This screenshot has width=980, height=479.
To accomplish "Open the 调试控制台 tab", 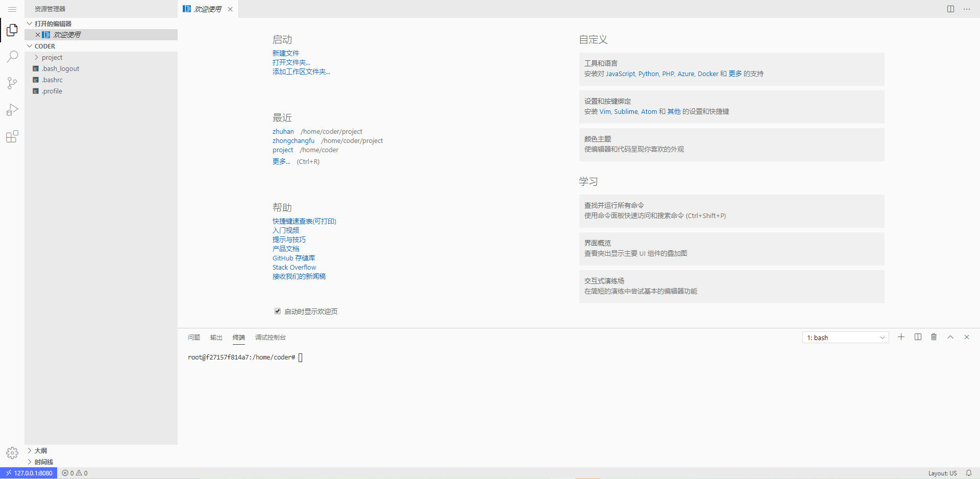I will pos(271,337).
